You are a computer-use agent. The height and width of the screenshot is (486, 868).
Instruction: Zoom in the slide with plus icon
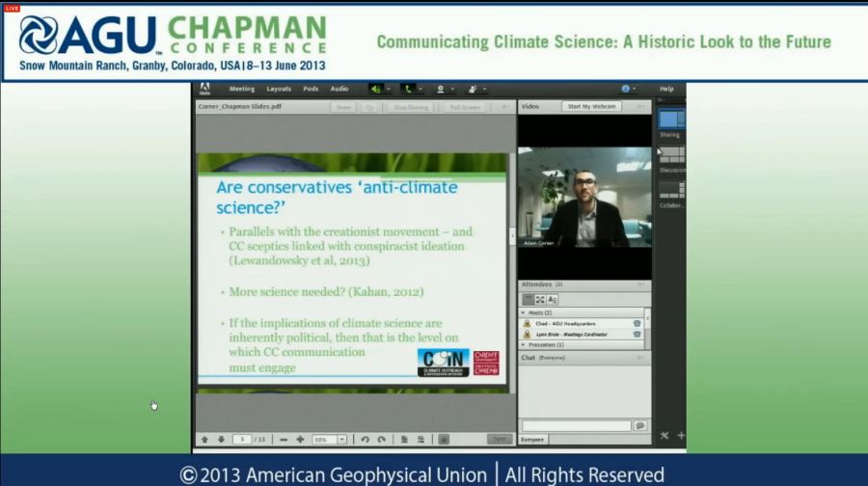coord(300,440)
